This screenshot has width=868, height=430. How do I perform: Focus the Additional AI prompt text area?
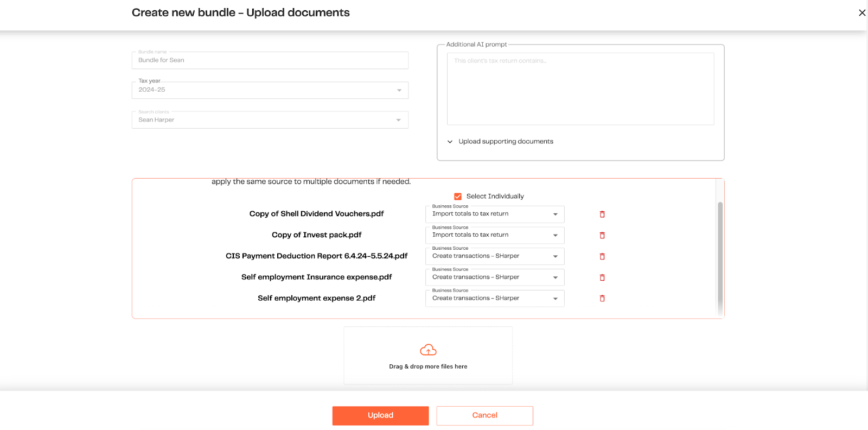[580, 89]
